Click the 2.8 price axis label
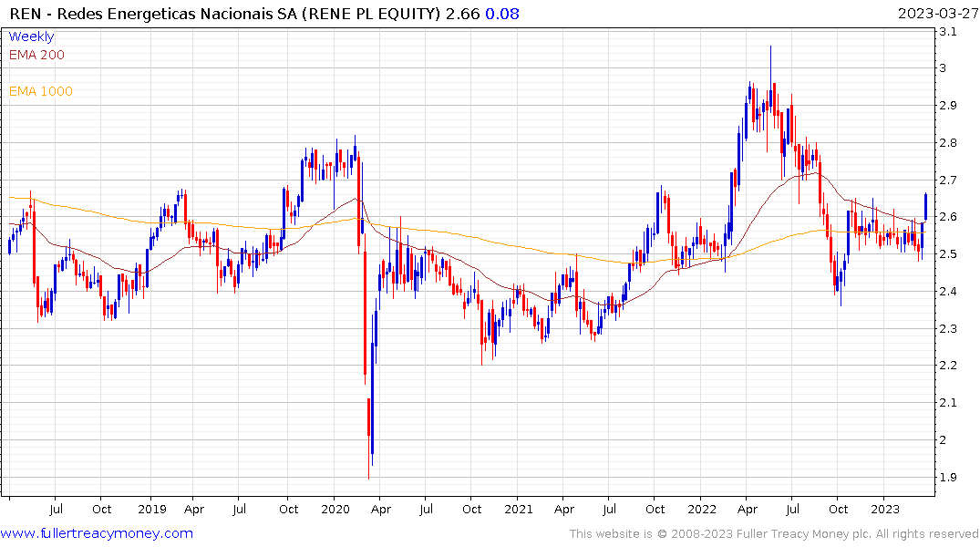The image size is (980, 547). coord(947,142)
